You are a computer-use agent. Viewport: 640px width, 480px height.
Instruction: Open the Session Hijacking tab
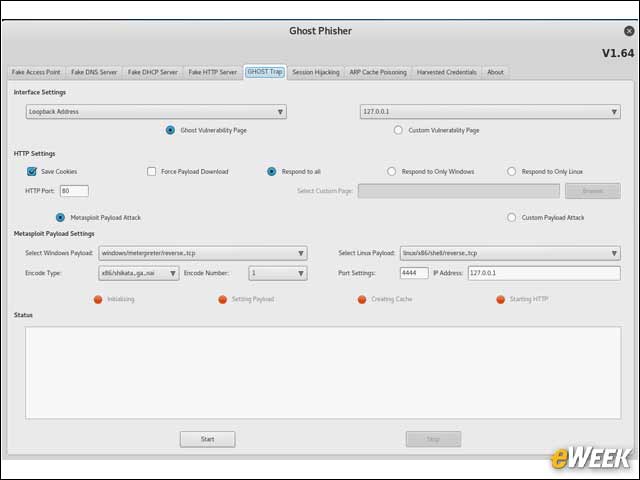316,72
